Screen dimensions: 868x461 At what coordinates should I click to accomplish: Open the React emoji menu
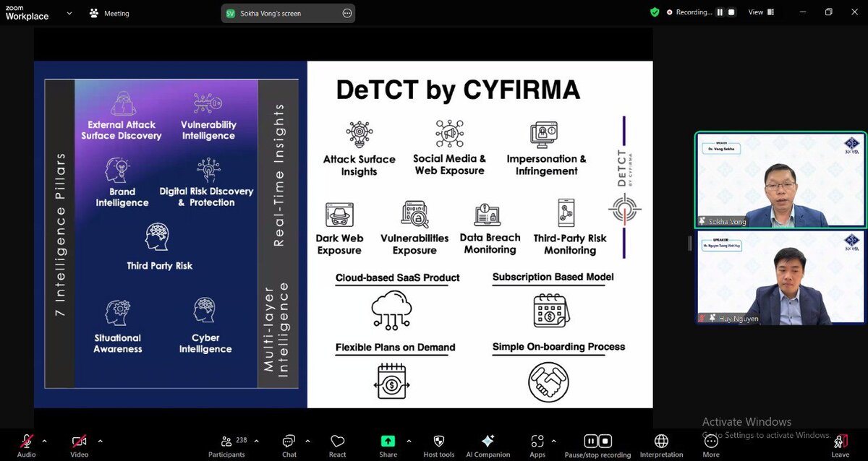tap(338, 445)
